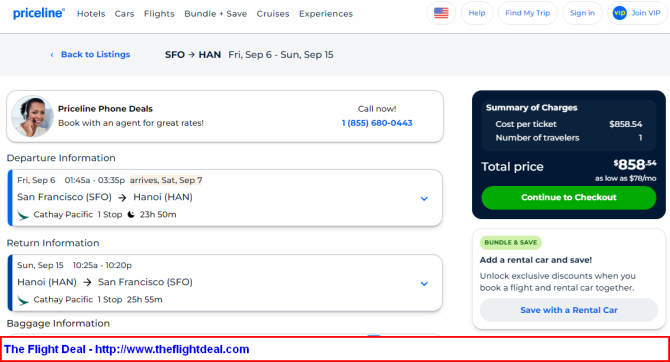Screen dimensions: 670x362
Task: Click the VIP badge icon
Action: [619, 13]
